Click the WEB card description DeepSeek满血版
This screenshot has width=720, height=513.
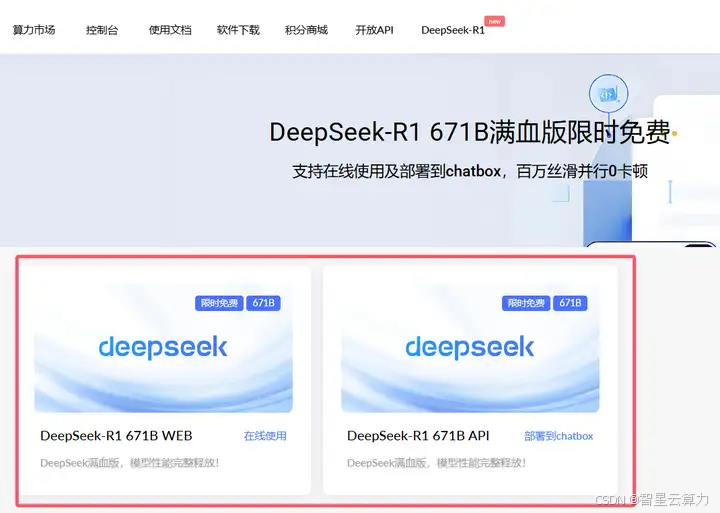coord(129,463)
